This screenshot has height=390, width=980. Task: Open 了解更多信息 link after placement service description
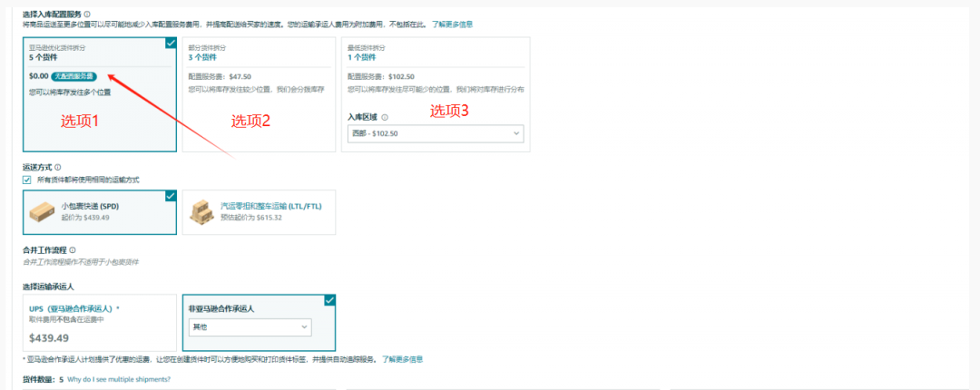(x=453, y=24)
